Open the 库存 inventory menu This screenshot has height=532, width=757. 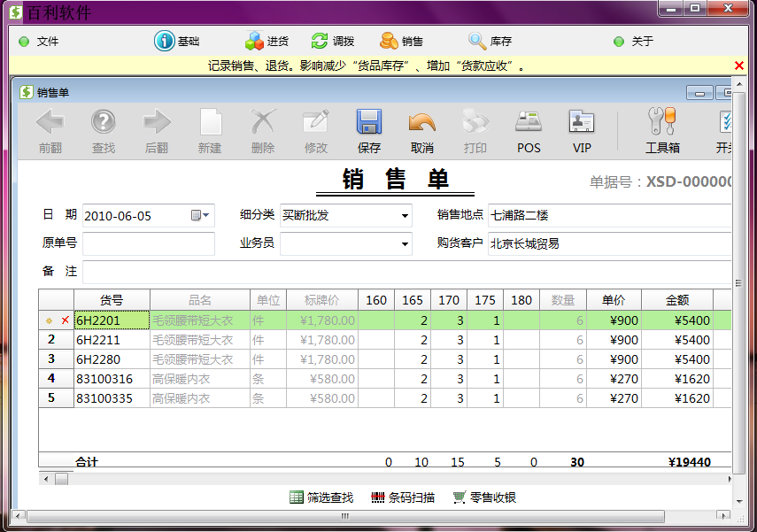pos(490,41)
